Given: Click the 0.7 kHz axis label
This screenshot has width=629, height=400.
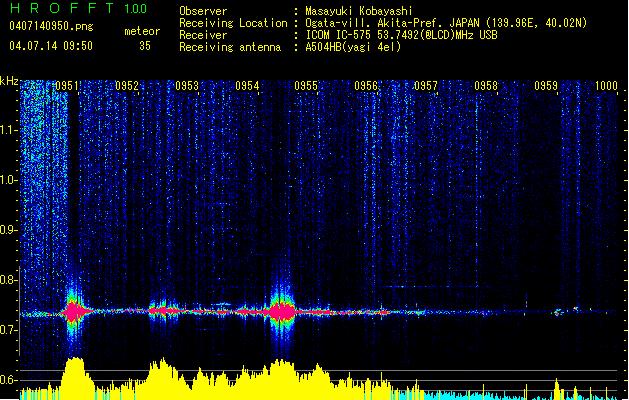Looking at the screenshot, I should click(x=9, y=330).
